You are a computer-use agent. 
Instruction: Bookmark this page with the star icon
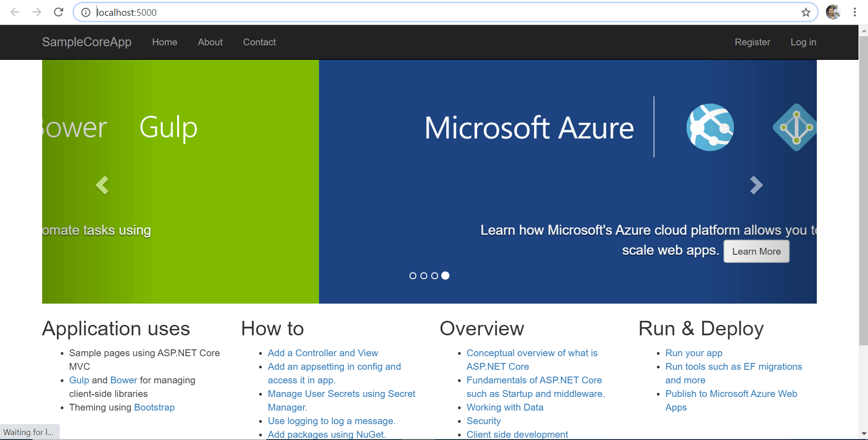(x=806, y=12)
